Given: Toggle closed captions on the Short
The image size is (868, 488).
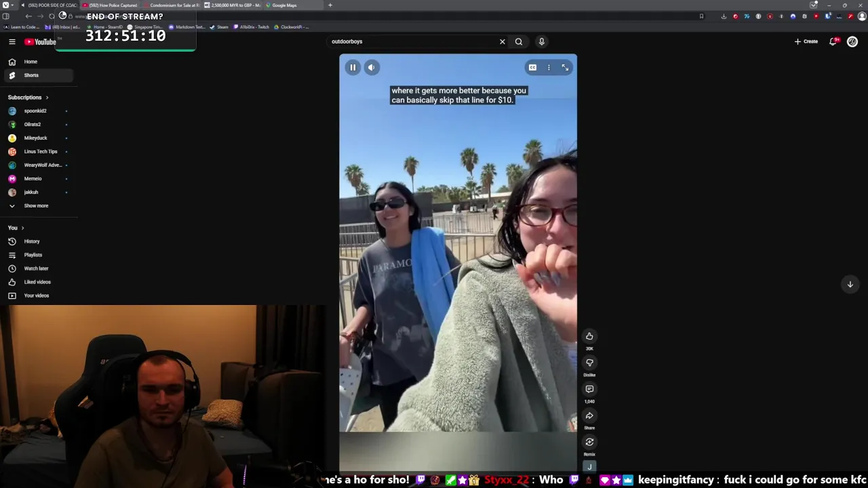Looking at the screenshot, I should [532, 67].
